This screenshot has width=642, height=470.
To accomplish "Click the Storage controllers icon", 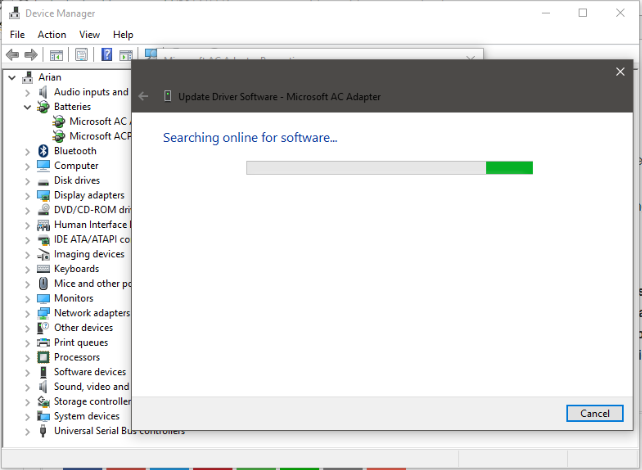I will pyautogui.click(x=43, y=402).
